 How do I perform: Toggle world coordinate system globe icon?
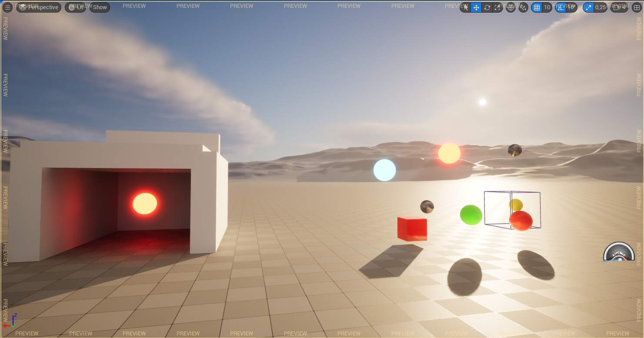511,7
